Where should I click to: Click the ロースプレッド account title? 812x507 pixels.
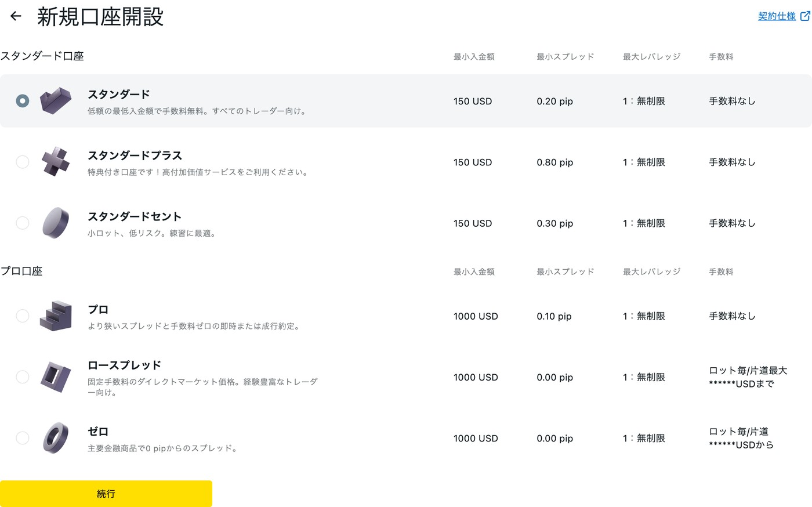124,365
